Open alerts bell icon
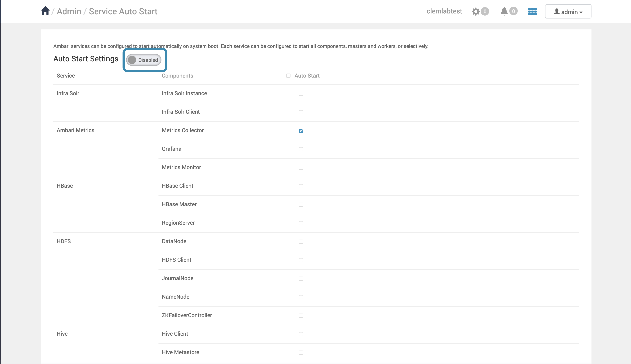 coord(504,11)
